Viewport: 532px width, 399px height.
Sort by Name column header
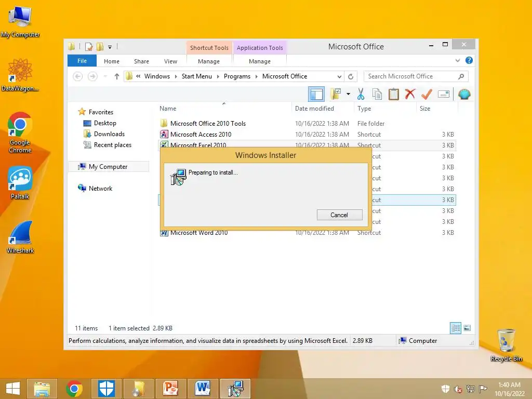[168, 109]
